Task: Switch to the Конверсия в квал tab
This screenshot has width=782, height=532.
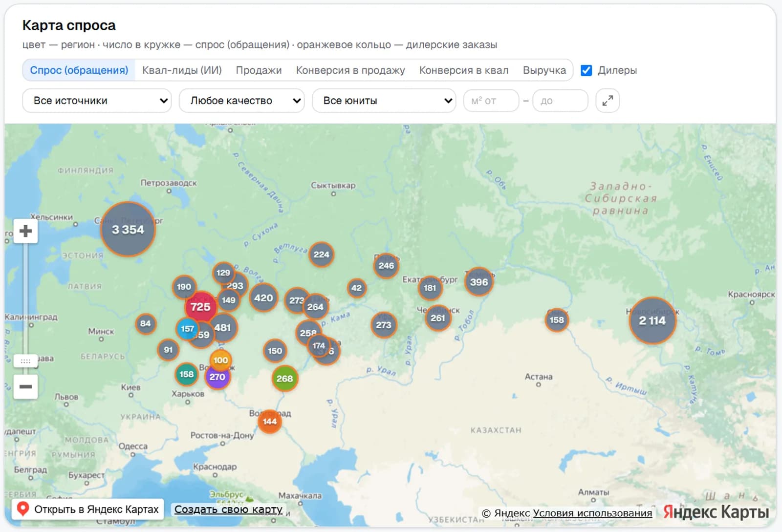Action: [x=464, y=70]
